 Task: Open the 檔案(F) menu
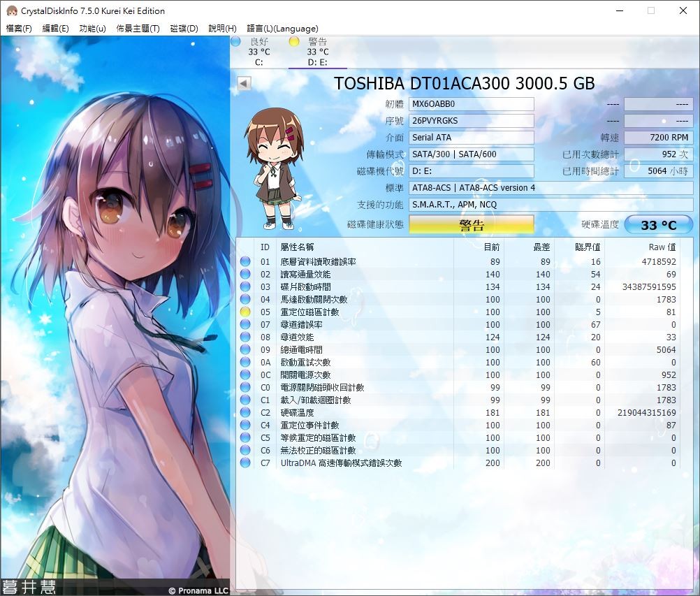click(19, 29)
